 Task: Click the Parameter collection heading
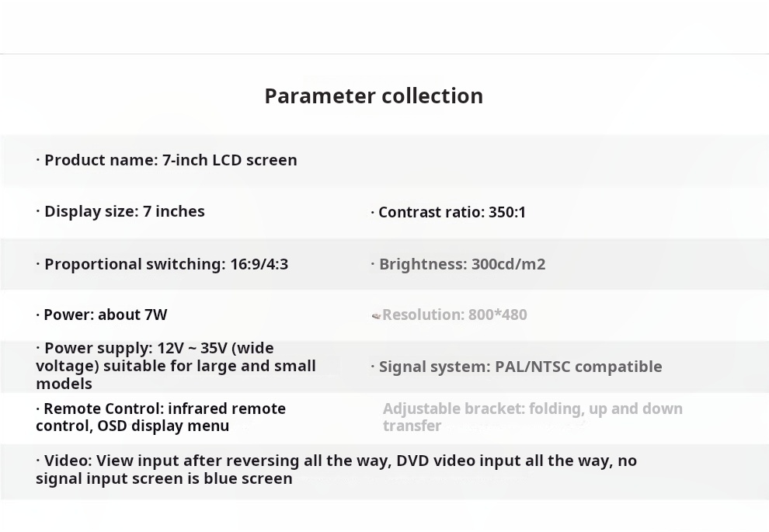(374, 96)
